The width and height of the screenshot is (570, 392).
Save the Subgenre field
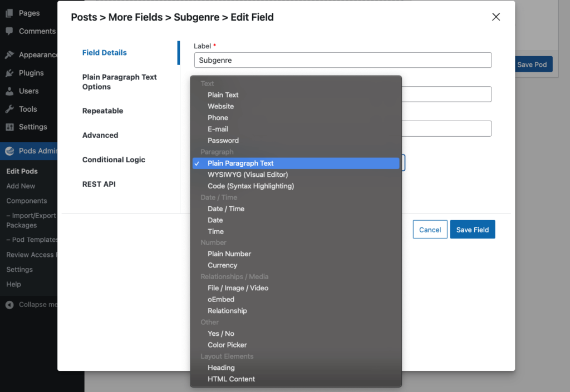pos(472,229)
